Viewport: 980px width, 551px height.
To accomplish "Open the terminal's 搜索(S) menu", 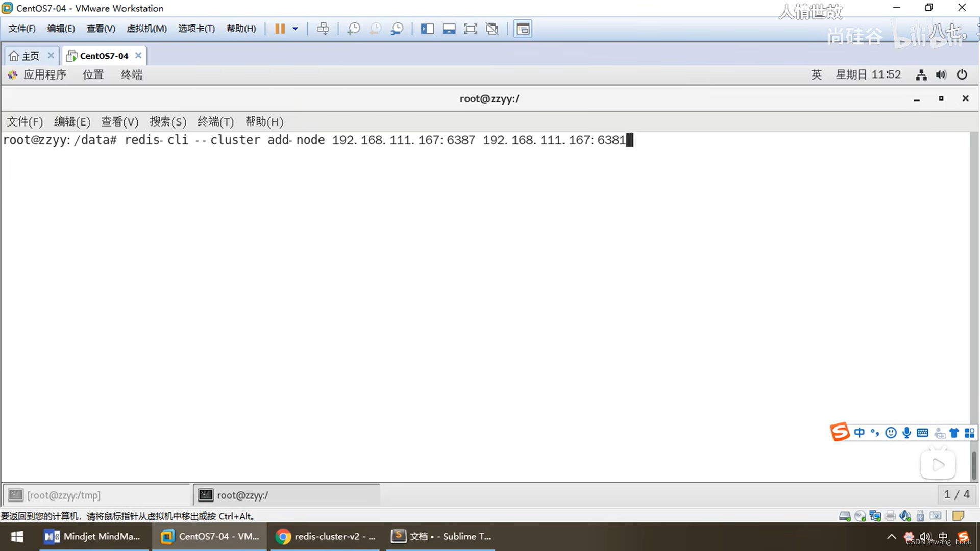I will pos(167,121).
